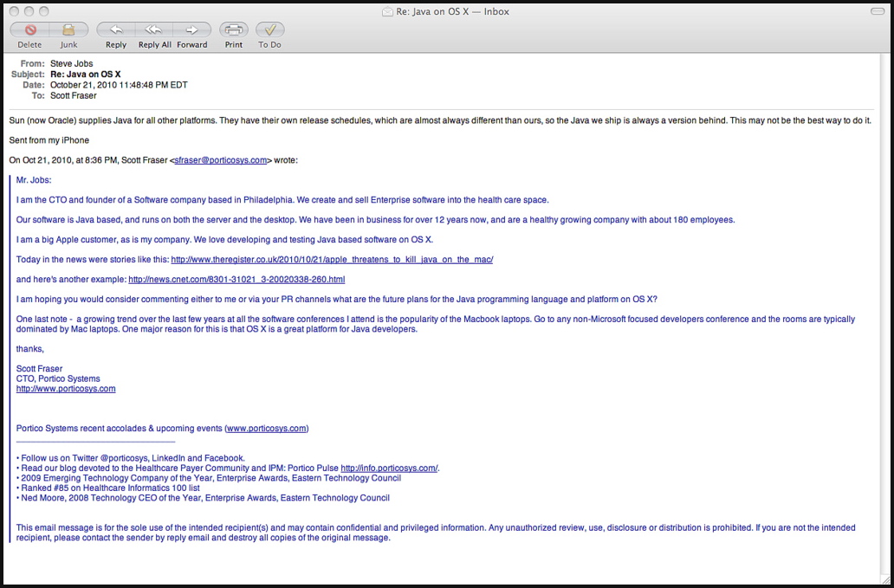This screenshot has width=894, height=588.
Task: Forward this email
Action: click(192, 29)
